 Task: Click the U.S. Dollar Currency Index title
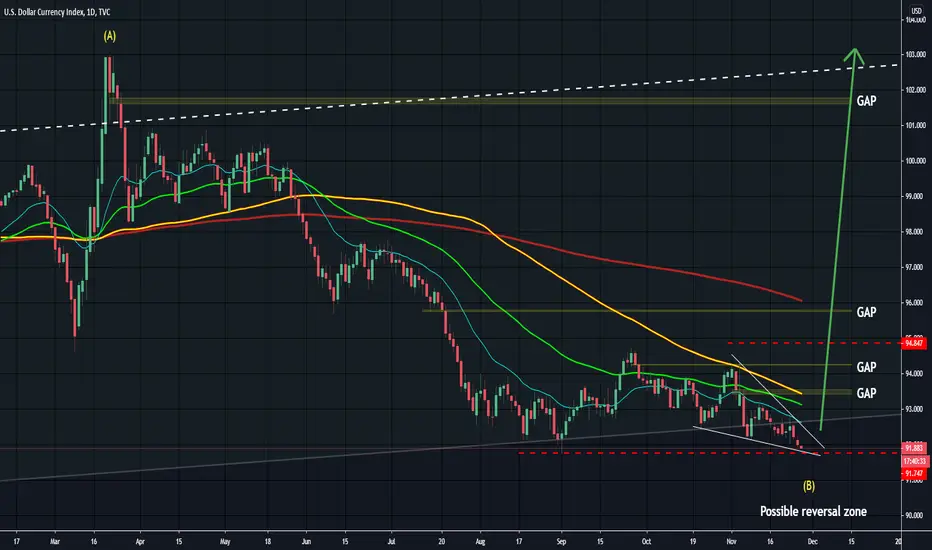tap(57, 12)
